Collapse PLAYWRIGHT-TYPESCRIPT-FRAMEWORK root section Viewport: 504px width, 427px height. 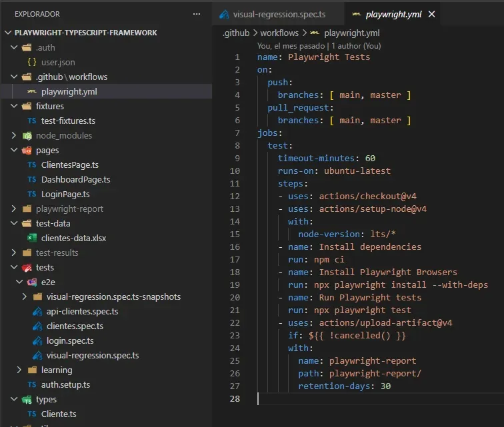click(x=9, y=33)
